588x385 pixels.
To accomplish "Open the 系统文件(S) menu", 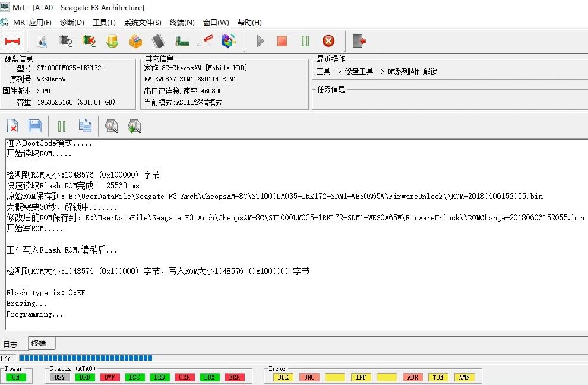I will pyautogui.click(x=143, y=23).
